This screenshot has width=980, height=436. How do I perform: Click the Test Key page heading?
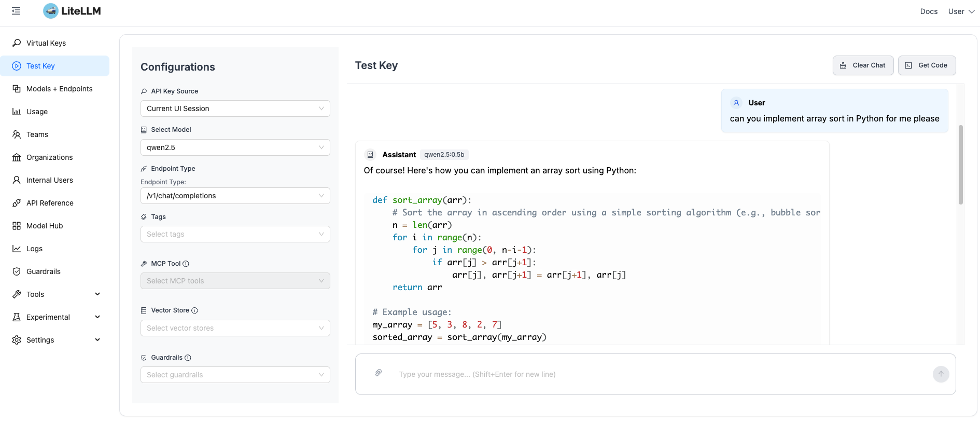376,65
